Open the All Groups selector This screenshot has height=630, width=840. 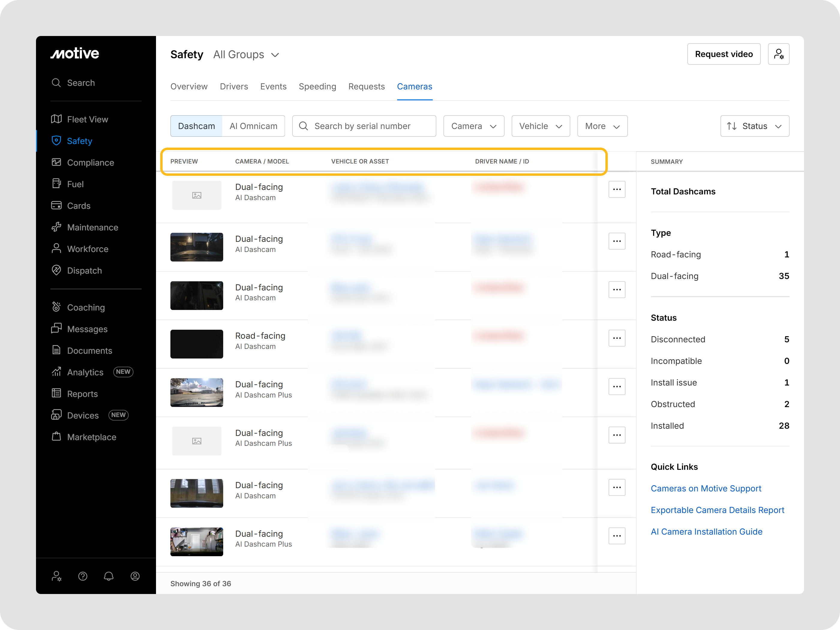[x=246, y=55]
